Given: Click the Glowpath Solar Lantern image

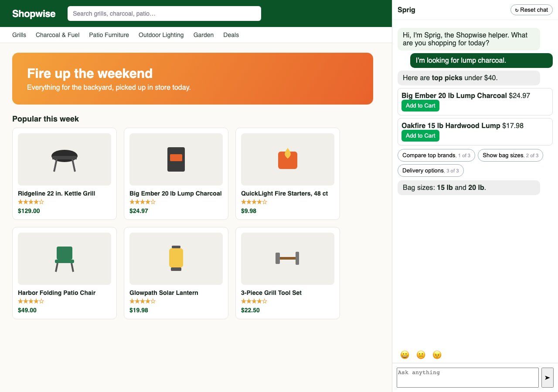Looking at the screenshot, I should click(x=176, y=259).
